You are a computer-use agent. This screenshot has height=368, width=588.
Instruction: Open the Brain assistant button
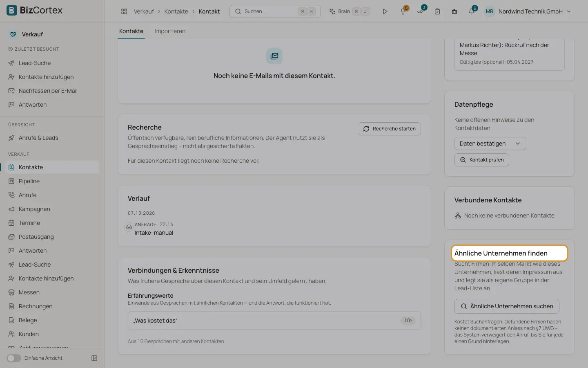click(349, 11)
